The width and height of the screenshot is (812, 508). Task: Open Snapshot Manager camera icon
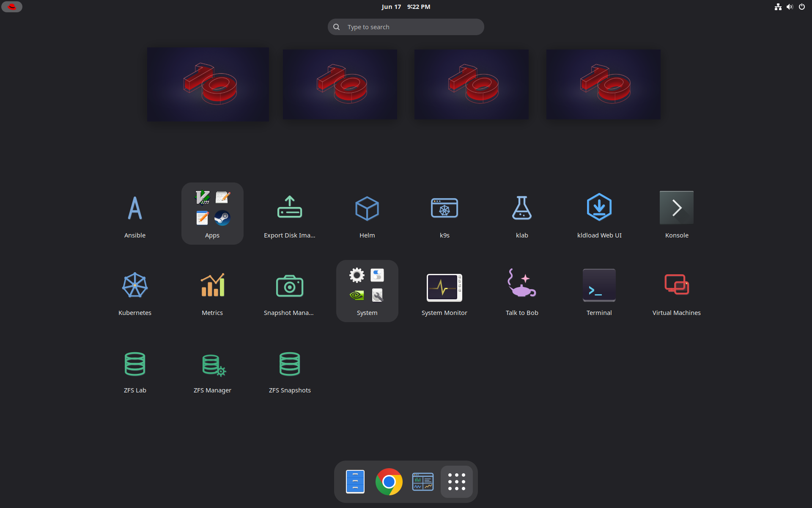point(290,291)
